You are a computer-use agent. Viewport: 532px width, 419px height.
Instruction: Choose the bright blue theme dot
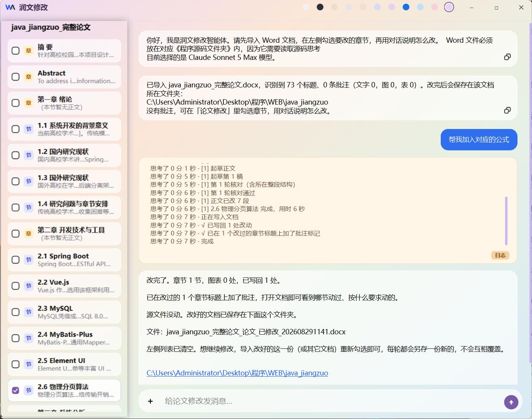click(x=406, y=7)
